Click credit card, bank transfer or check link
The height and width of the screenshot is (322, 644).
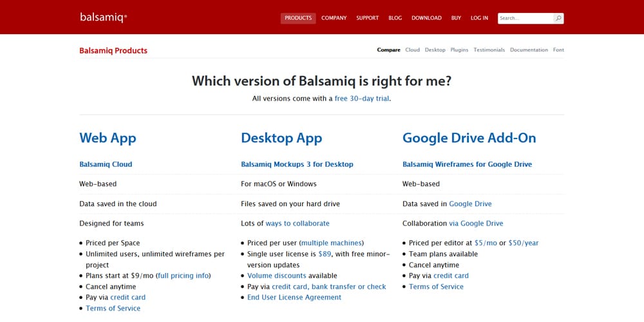329,287
